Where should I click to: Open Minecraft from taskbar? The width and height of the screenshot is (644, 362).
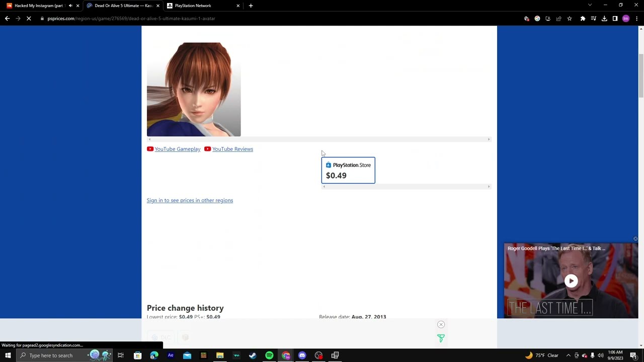coord(203,355)
